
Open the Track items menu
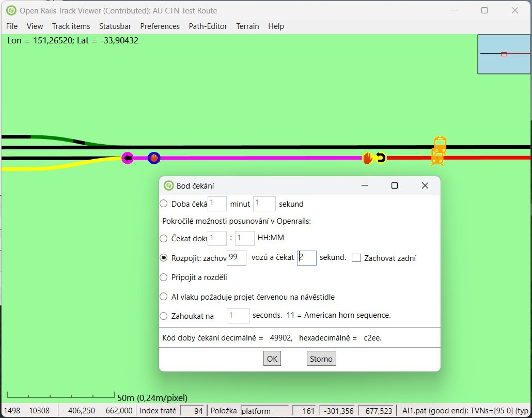(x=71, y=26)
